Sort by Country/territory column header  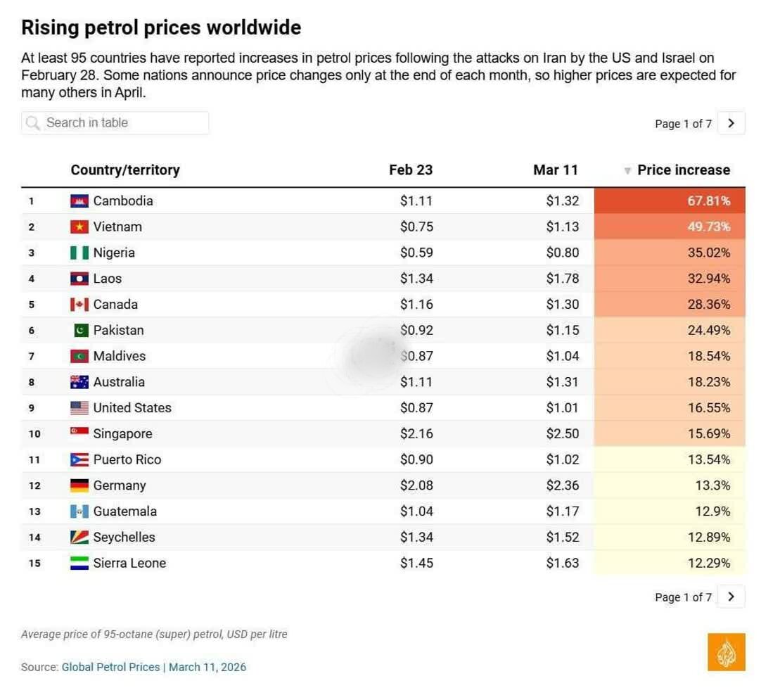click(x=125, y=170)
